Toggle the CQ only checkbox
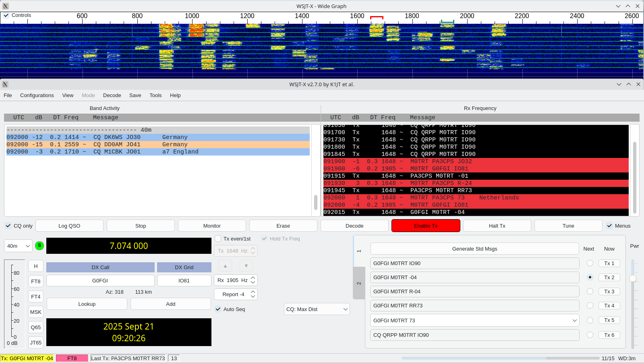The height and width of the screenshot is (363, 644). pyautogui.click(x=8, y=226)
